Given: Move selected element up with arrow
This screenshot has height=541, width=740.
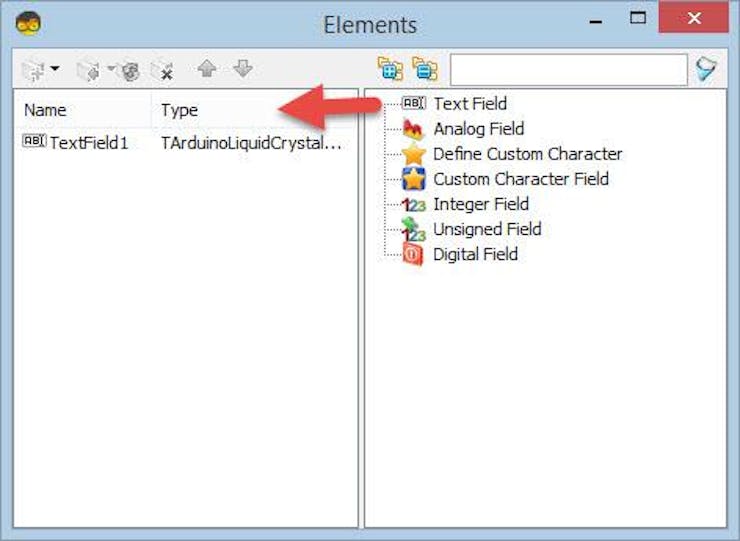Looking at the screenshot, I should coord(207,69).
